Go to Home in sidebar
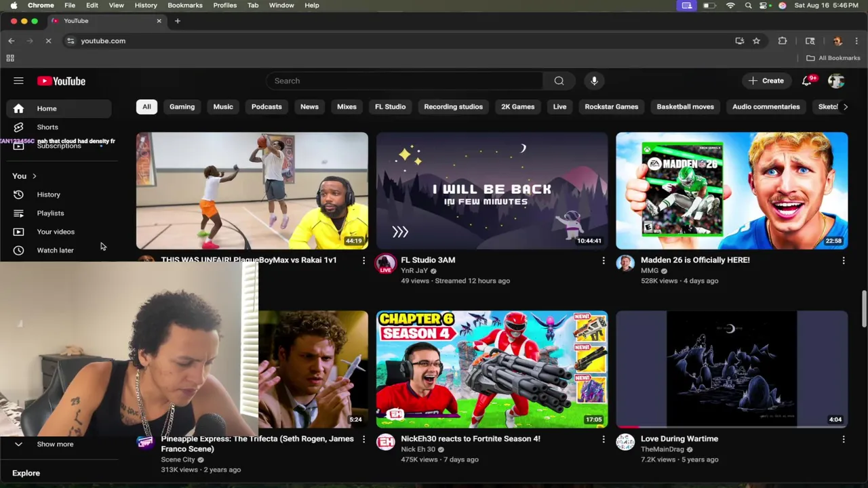Viewport: 868px width, 488px height. click(59, 108)
